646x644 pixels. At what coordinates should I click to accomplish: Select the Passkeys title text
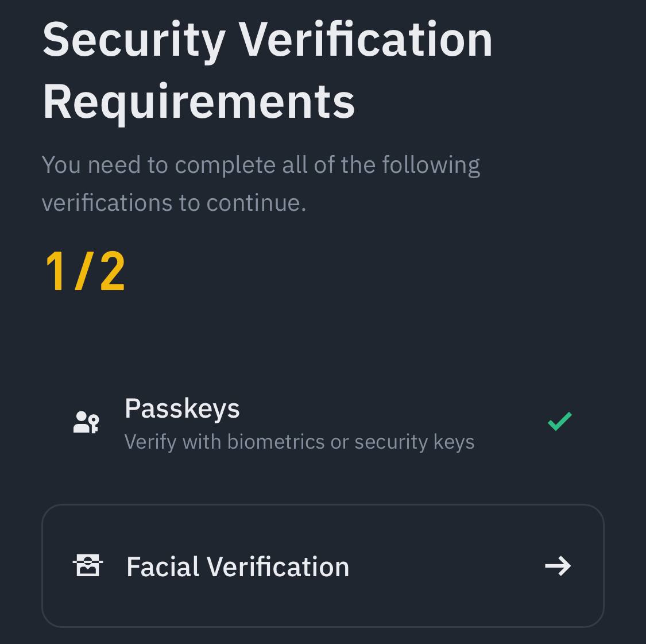click(x=182, y=409)
